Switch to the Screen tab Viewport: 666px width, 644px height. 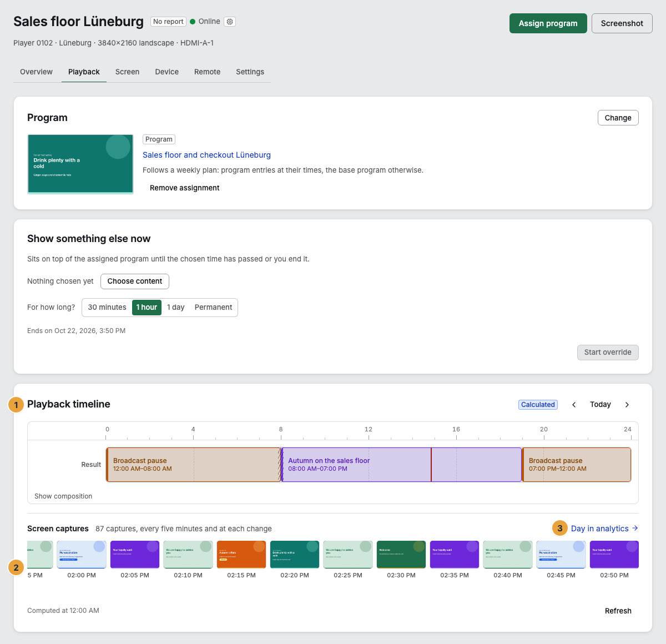coord(127,72)
